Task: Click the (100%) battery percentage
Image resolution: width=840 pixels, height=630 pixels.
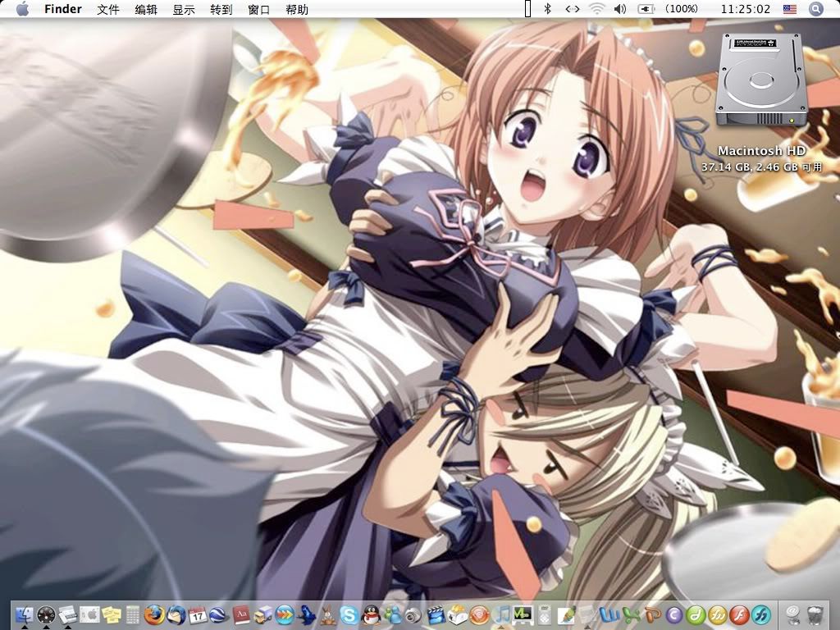Action: tap(682, 9)
